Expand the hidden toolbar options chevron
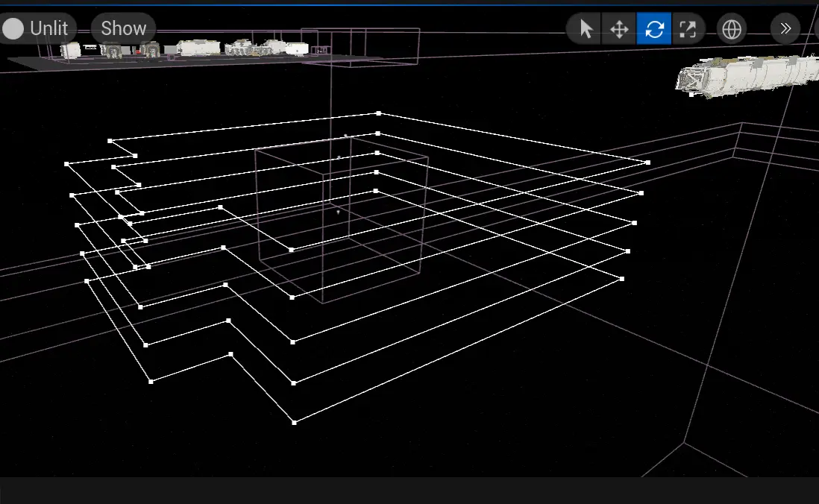819x504 pixels. click(x=785, y=29)
